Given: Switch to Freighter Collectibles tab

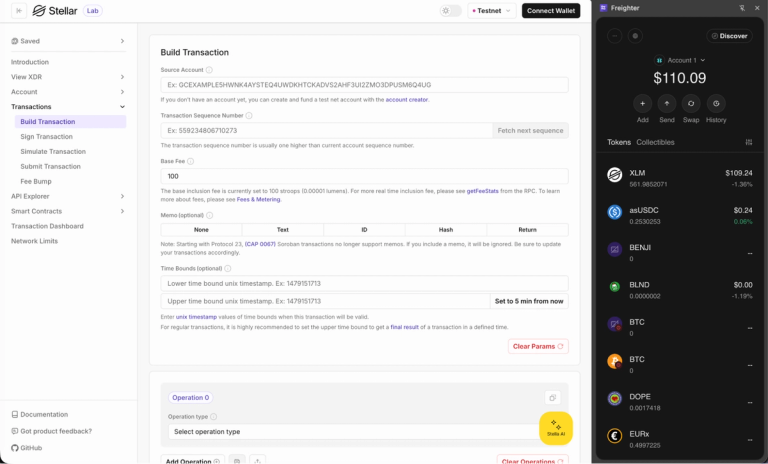Looking at the screenshot, I should pos(655,142).
